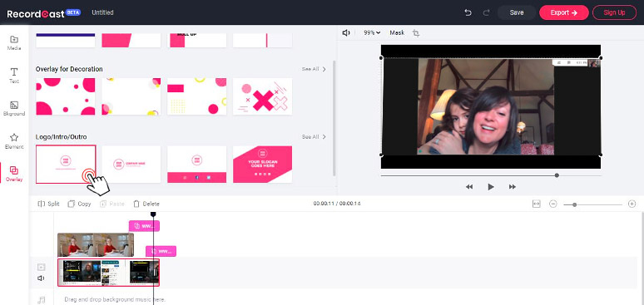This screenshot has height=305, width=644.
Task: Click the timeline playhead marker
Action: point(153,214)
